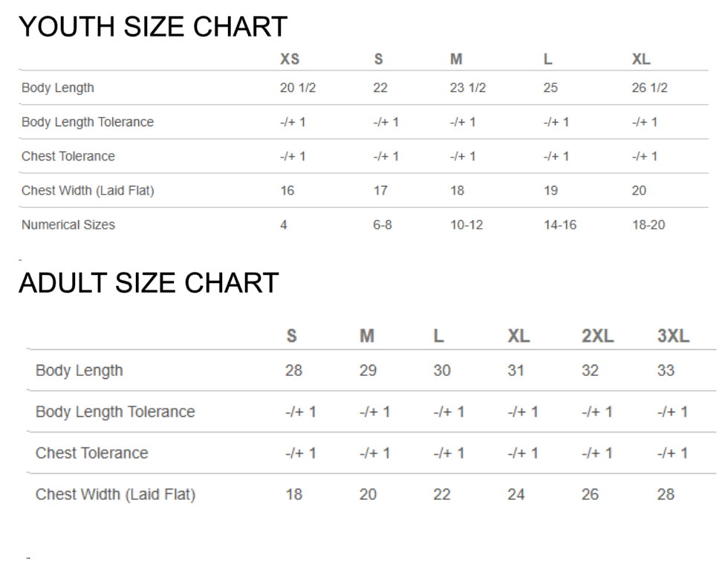
Task: Click the youth numerical size 6-8 cell
Action: (x=383, y=224)
